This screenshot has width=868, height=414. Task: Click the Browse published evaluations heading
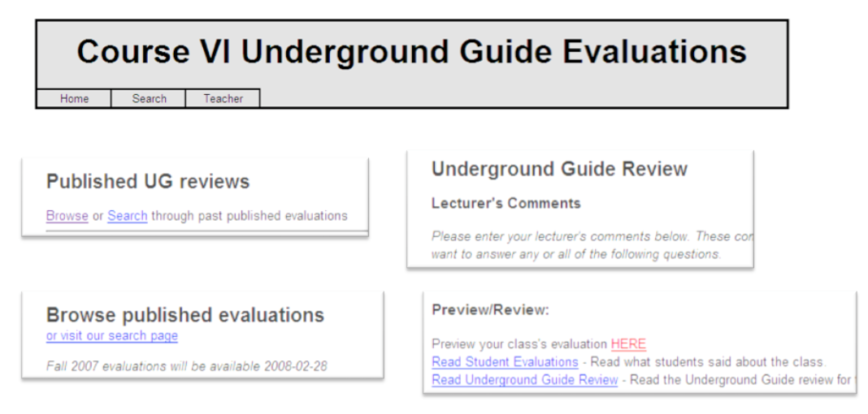click(x=184, y=315)
